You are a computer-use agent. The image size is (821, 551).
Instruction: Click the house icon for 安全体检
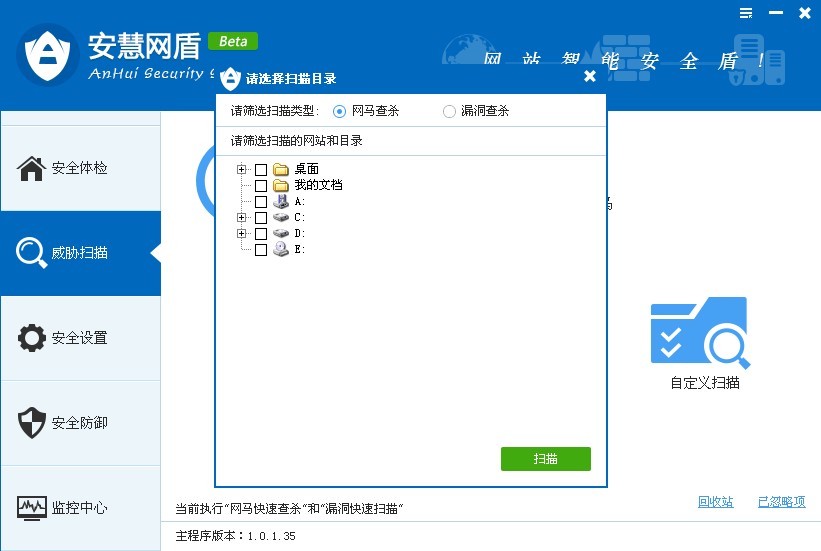pos(32,168)
